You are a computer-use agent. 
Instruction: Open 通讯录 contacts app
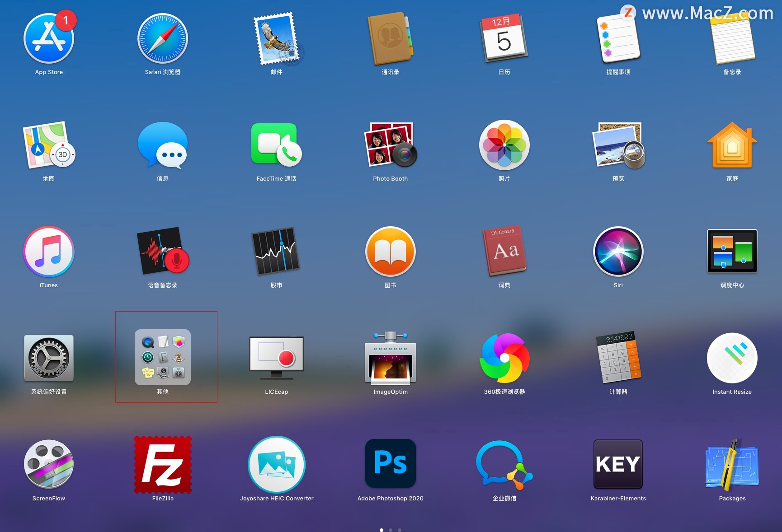tap(391, 38)
